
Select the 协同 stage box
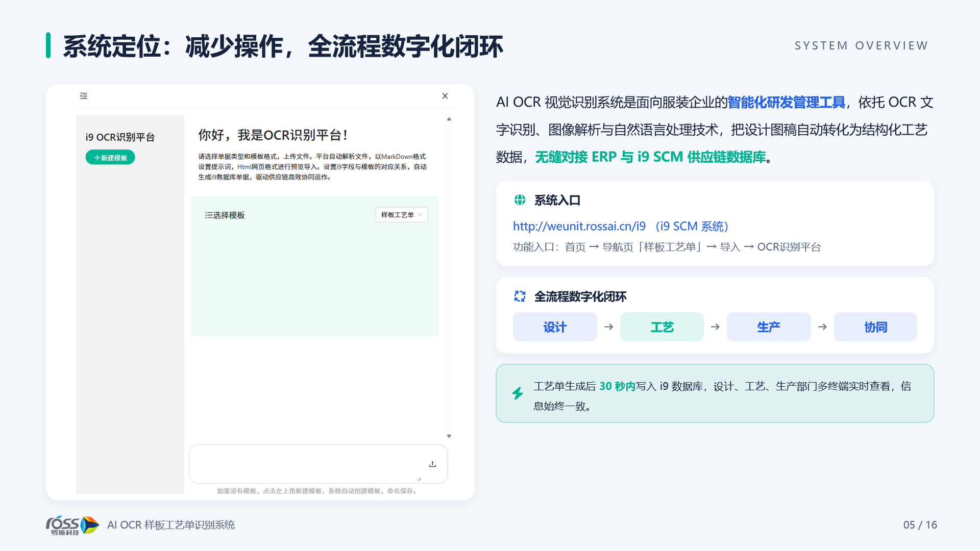(x=875, y=327)
